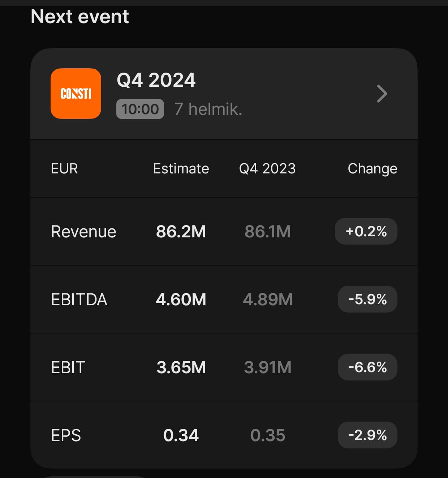Screen dimensions: 448x478
Task: Click the EUR currency column header
Action: click(64, 169)
